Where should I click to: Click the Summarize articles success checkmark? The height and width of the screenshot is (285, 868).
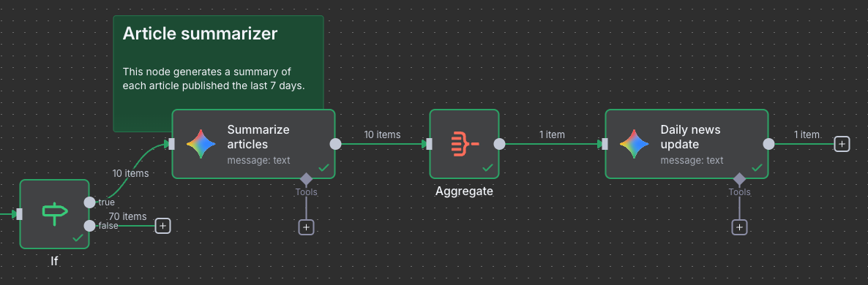[323, 167]
